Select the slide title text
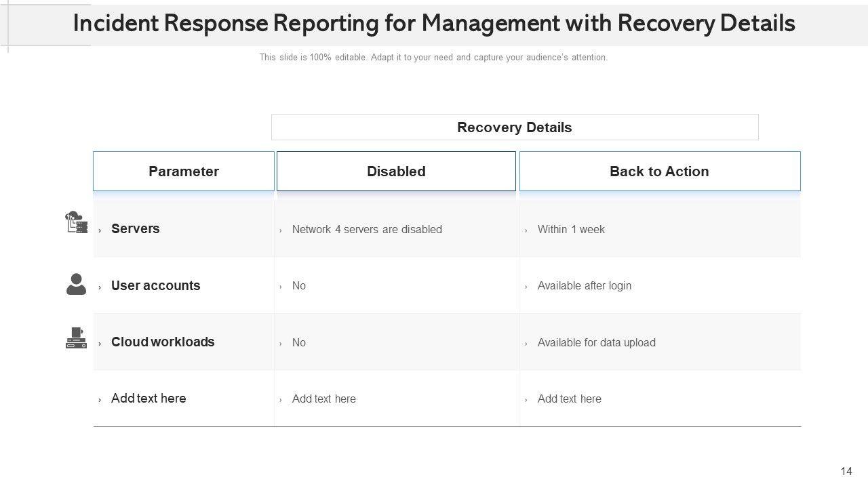The height and width of the screenshot is (488, 868). [434, 24]
